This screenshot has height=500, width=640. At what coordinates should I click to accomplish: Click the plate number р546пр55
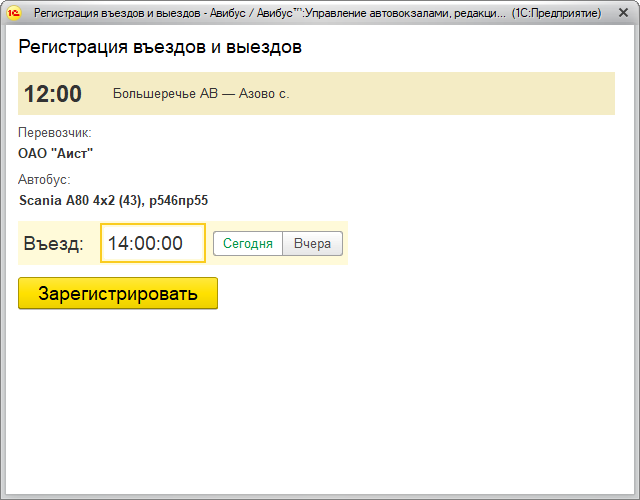(x=178, y=201)
